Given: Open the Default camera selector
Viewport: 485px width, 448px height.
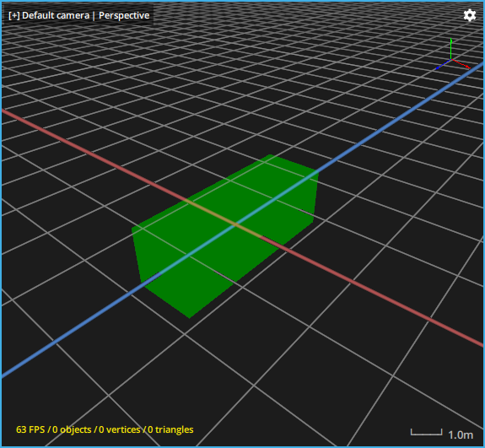Looking at the screenshot, I should (x=56, y=15).
